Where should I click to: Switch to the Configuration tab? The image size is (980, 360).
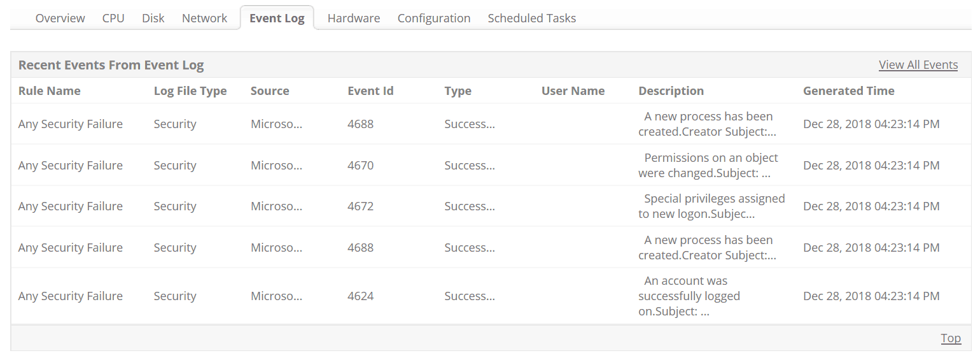434,18
